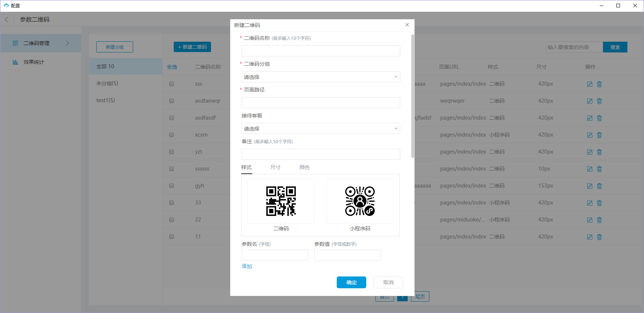644x313 pixels.
Task: Edit the sss row QR code
Action: [590, 84]
